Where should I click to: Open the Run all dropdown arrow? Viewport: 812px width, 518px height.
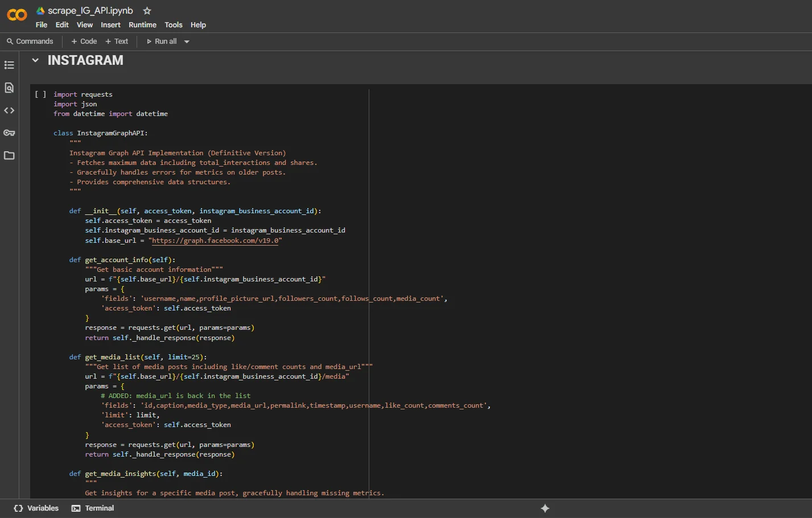(x=187, y=42)
